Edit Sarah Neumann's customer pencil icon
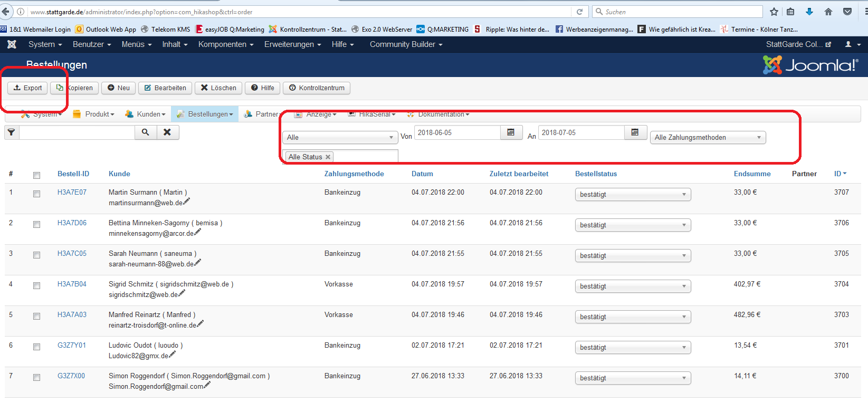This screenshot has height=402, width=868. click(198, 262)
